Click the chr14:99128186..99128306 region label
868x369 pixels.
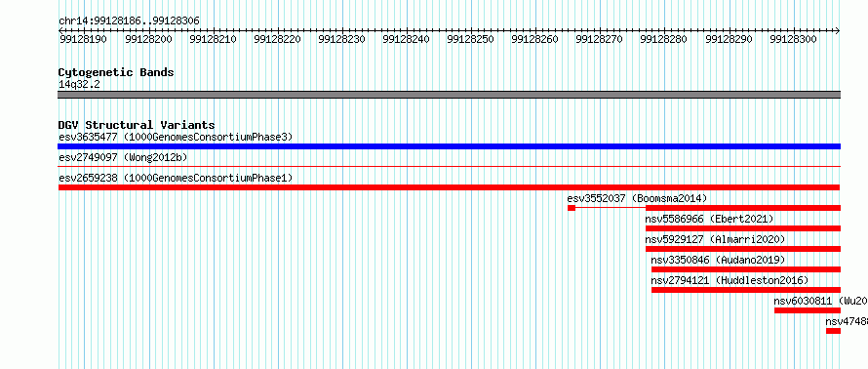pyautogui.click(x=129, y=21)
